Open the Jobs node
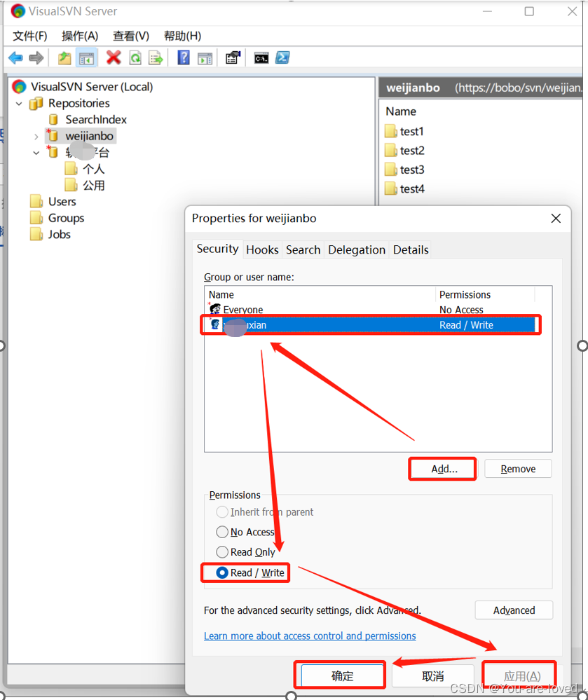This screenshot has width=588, height=700. (x=60, y=234)
